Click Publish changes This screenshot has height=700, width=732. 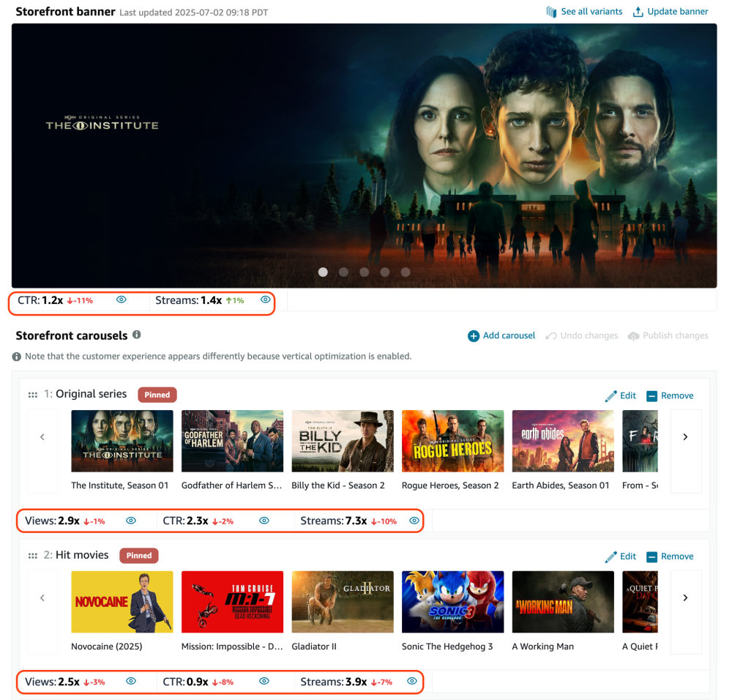[675, 336]
